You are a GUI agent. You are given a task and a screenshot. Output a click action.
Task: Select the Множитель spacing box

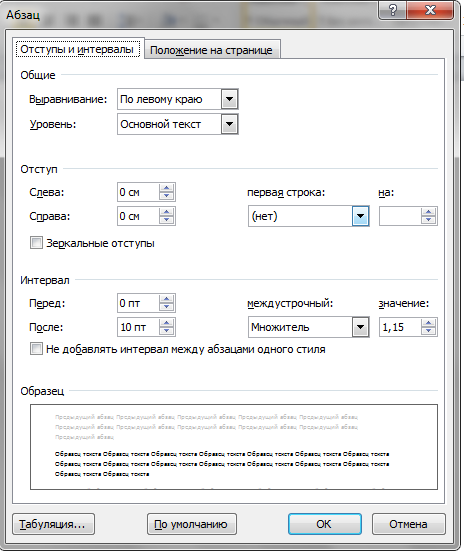coord(300,327)
